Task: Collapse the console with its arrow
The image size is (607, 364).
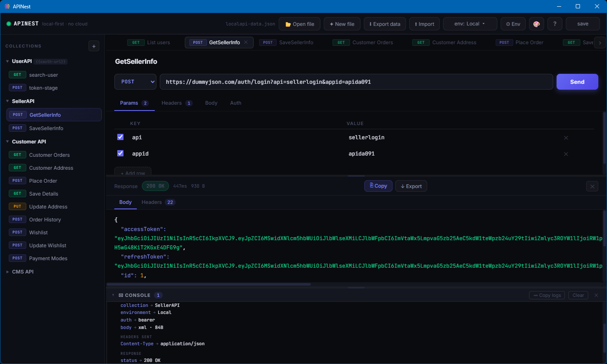Action: tap(113, 295)
